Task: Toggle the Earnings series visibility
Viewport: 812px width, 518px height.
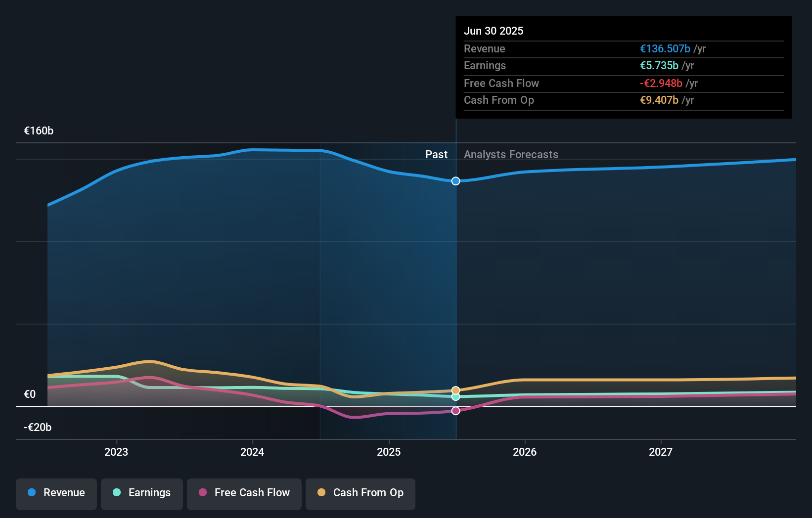Action: 142,493
